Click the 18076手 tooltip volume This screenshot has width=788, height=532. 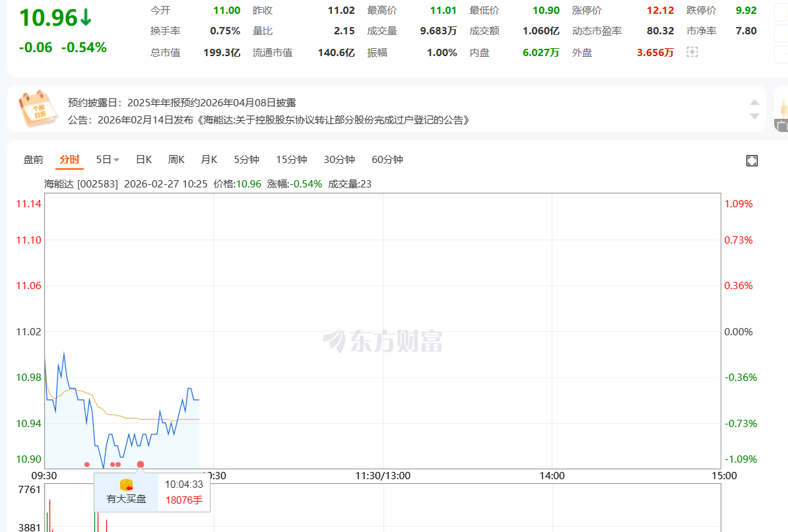pyautogui.click(x=184, y=500)
